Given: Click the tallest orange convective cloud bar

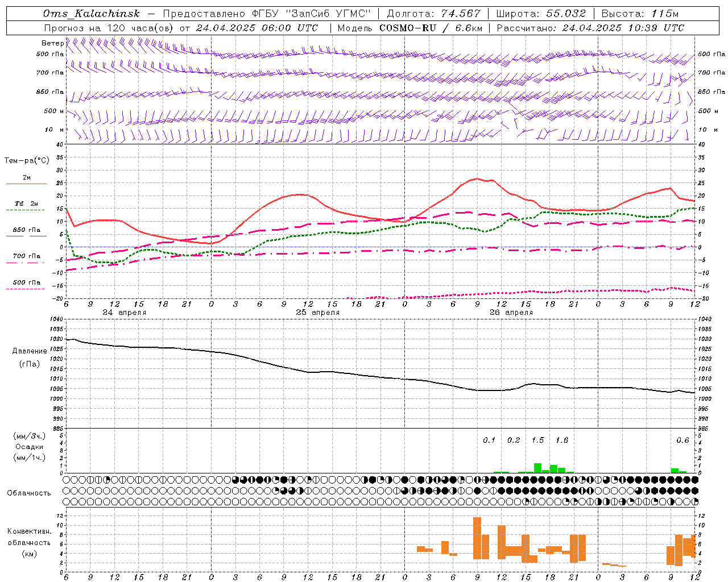Looking at the screenshot, I should pyautogui.click(x=477, y=538).
